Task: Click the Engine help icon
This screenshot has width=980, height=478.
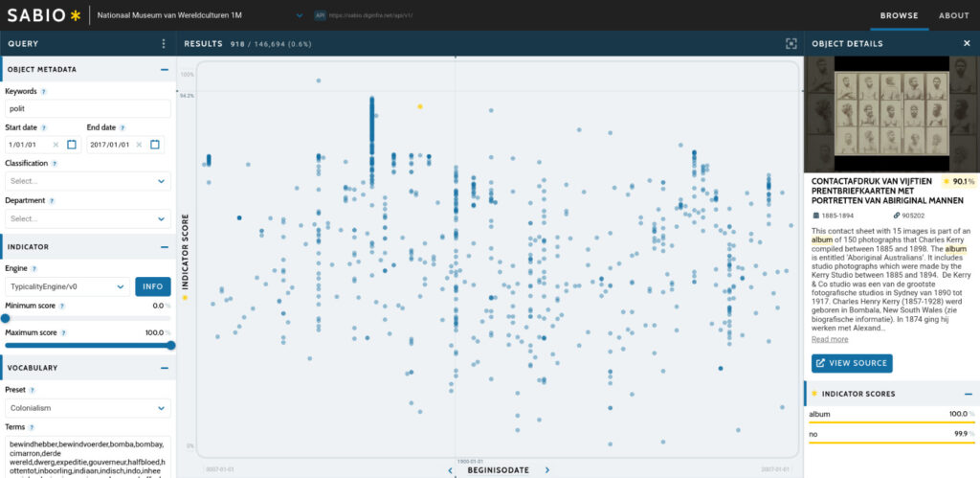Action: (x=33, y=268)
